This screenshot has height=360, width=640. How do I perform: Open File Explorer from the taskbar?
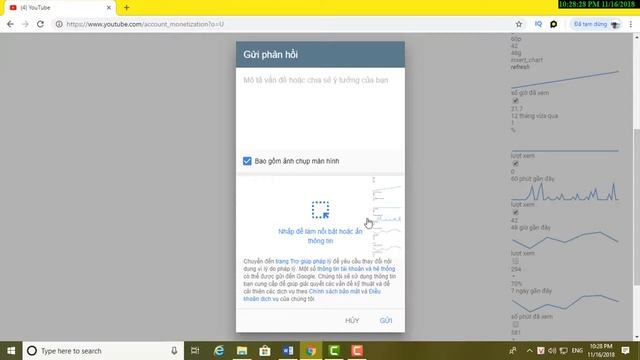tap(242, 351)
